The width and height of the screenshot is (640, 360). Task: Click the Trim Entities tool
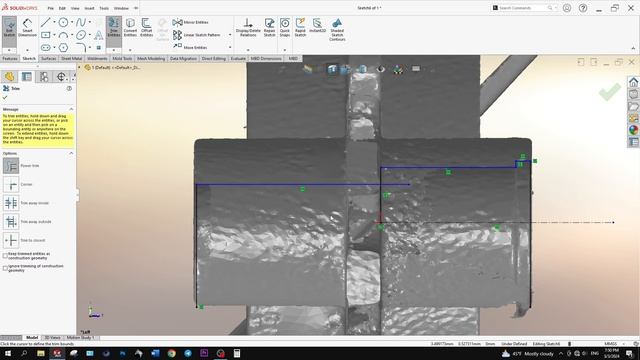[113, 27]
